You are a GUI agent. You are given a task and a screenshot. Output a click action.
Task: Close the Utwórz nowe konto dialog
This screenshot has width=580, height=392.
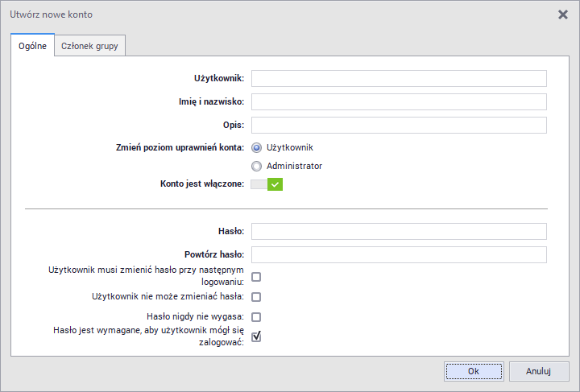(x=563, y=14)
